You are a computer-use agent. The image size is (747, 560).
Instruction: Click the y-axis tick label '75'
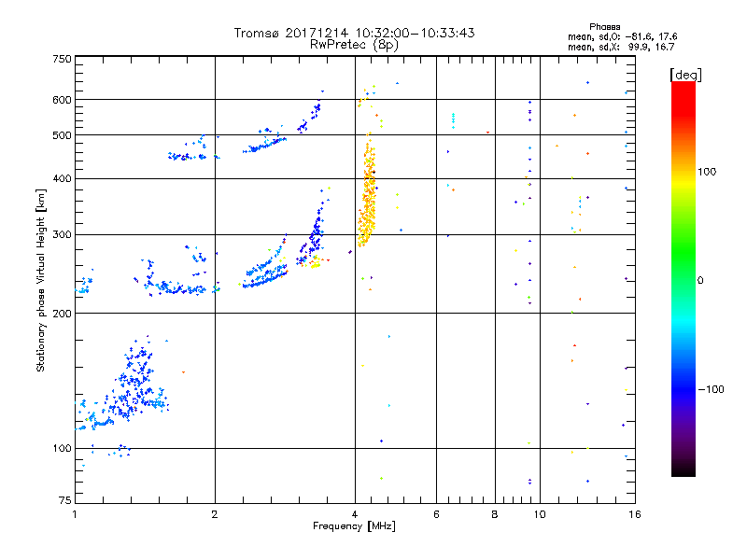point(65,500)
